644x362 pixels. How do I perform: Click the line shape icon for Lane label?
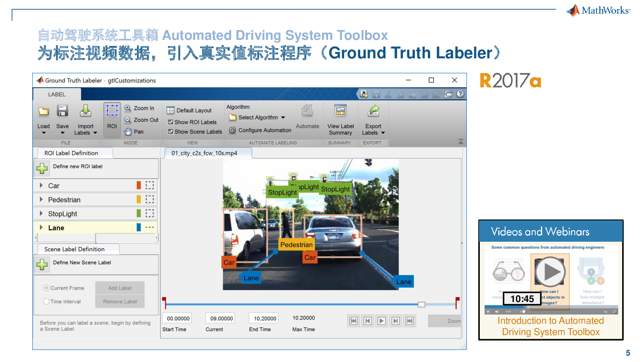150,227
